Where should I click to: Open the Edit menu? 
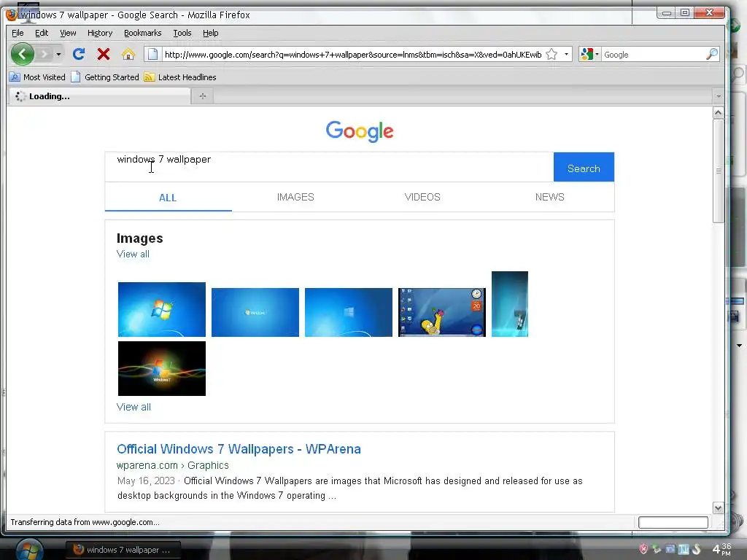pyautogui.click(x=42, y=33)
